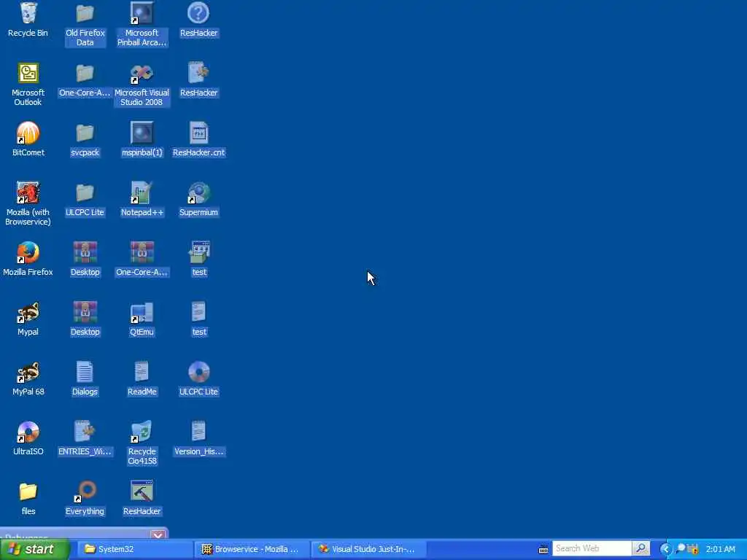Switch to Visual Studio Just-In-Time taskbar item
The image size is (747, 560).
[368, 549]
